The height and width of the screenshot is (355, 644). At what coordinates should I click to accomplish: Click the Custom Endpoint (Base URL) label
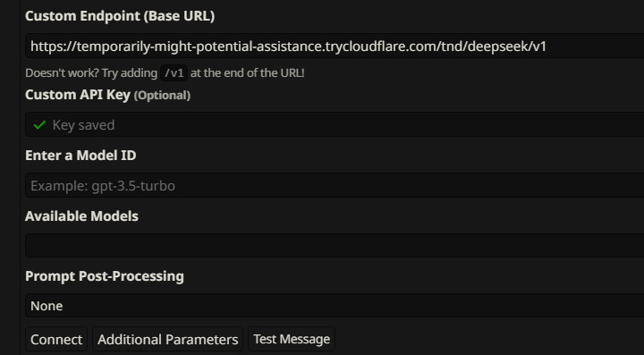(120, 16)
